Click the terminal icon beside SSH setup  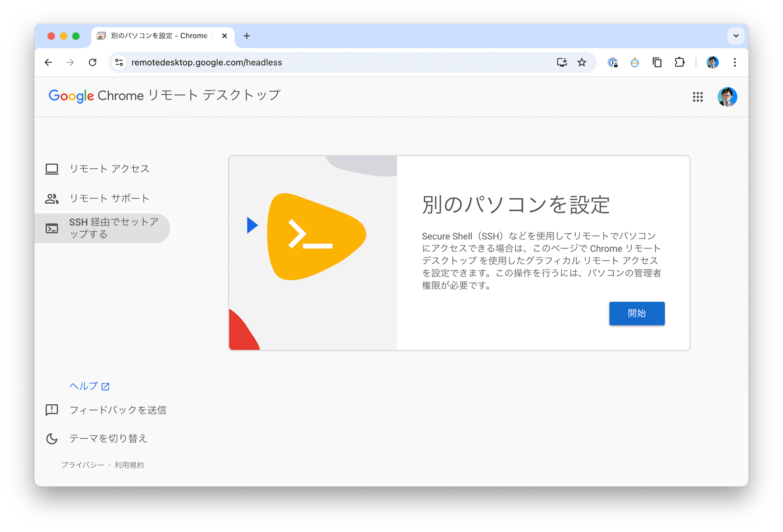pos(52,228)
